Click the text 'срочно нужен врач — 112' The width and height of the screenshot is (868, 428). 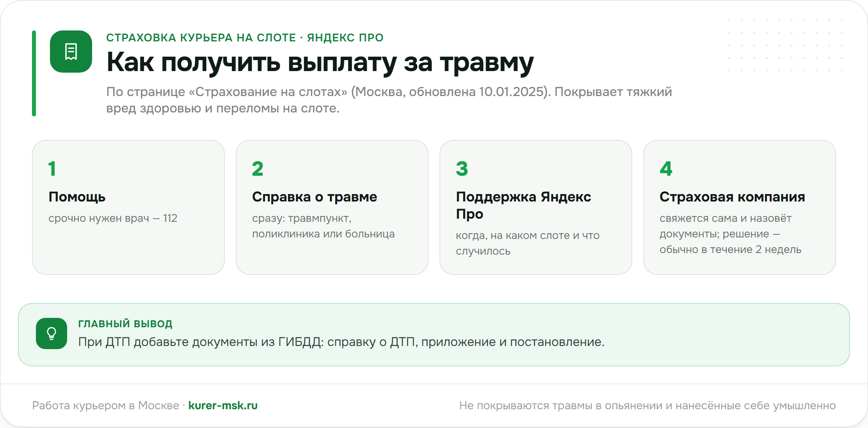point(113,218)
